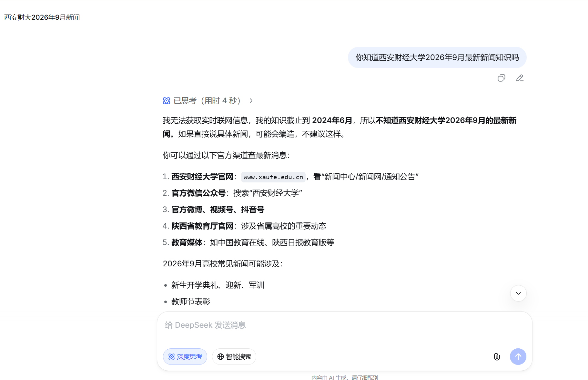
Task: Expand the 已思考 thinking details chevron
Action: (251, 101)
